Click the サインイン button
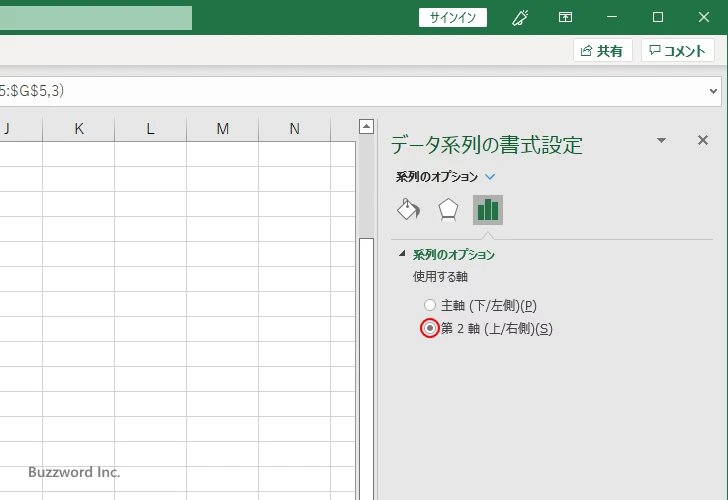The width and height of the screenshot is (728, 500). [x=453, y=18]
